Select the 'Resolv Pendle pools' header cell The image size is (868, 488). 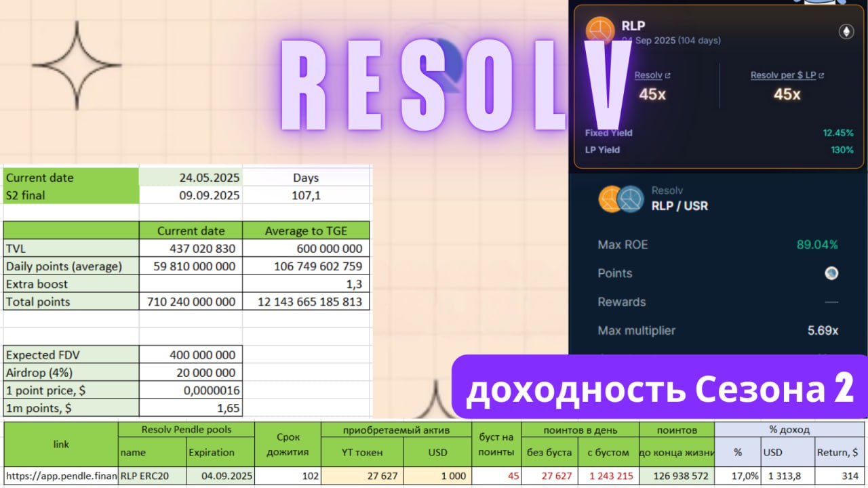pos(186,429)
